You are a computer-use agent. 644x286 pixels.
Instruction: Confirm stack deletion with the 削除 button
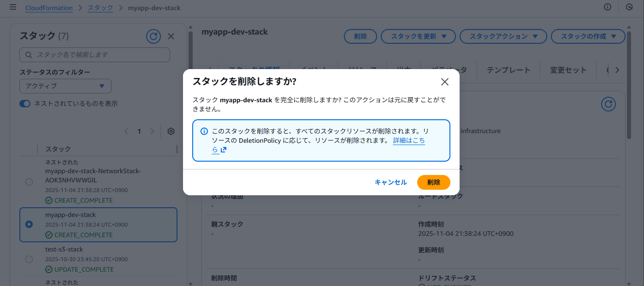tap(433, 182)
